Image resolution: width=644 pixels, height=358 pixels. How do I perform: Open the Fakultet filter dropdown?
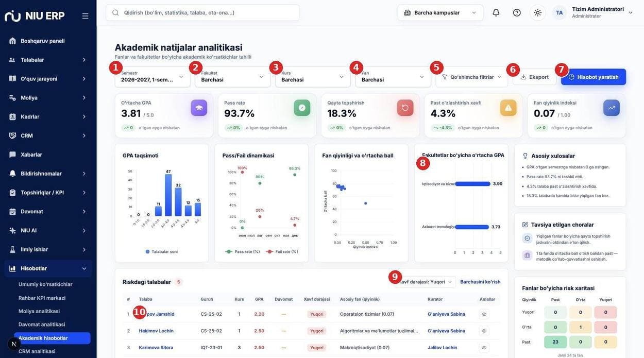point(233,77)
